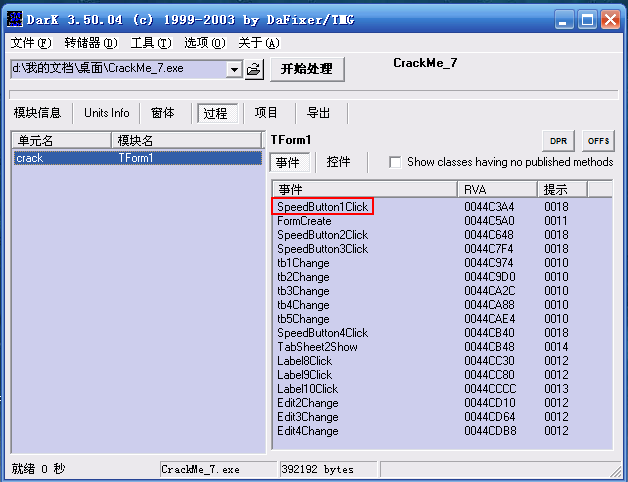Image resolution: width=628 pixels, height=482 pixels.
Task: Switch to the 导出 tab
Action: tap(318, 113)
